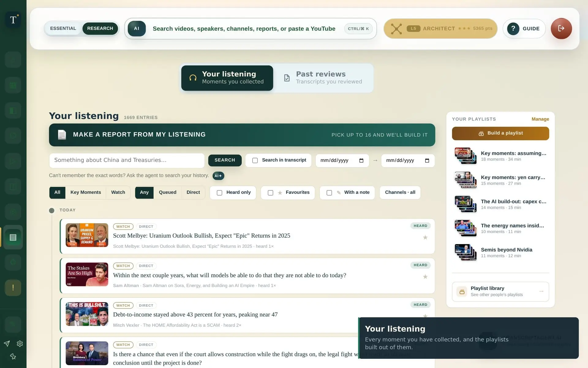Click Make a report from my listening
This screenshot has height=368, width=588.
242,135
